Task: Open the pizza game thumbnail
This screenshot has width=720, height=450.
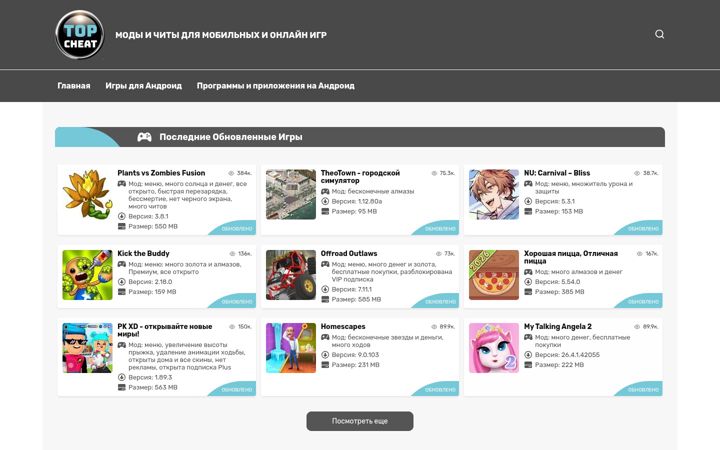Action: pos(494,275)
